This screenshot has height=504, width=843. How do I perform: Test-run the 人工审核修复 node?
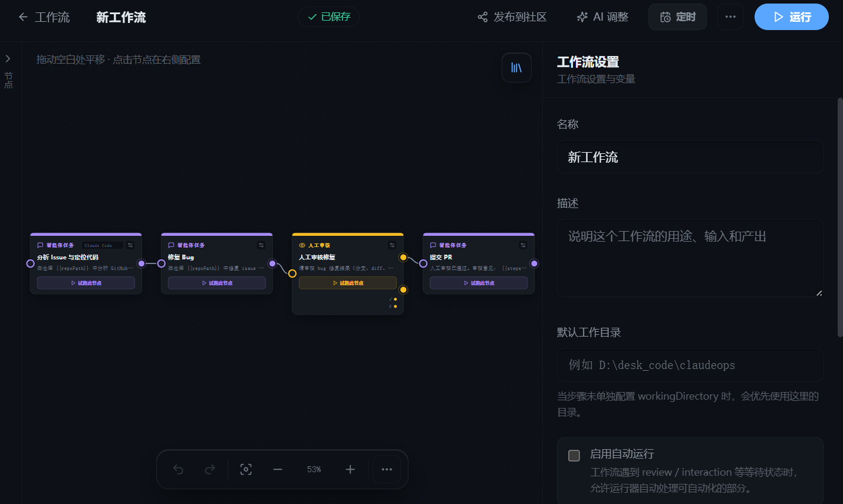click(x=348, y=283)
